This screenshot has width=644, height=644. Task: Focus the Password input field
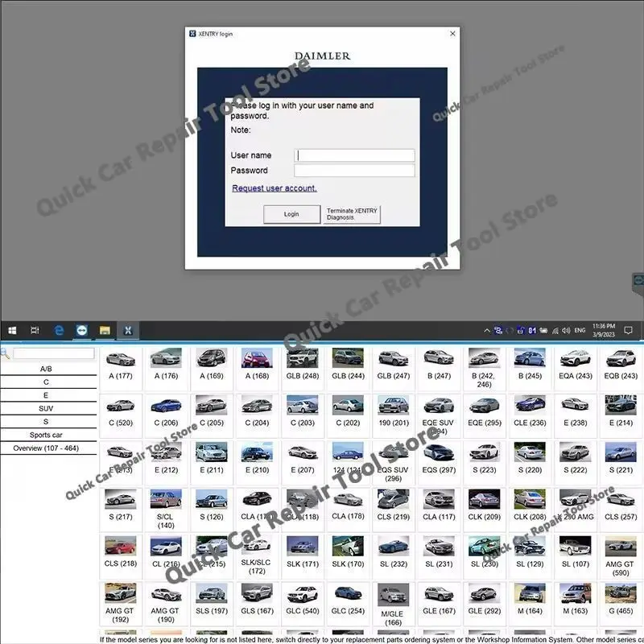point(354,170)
